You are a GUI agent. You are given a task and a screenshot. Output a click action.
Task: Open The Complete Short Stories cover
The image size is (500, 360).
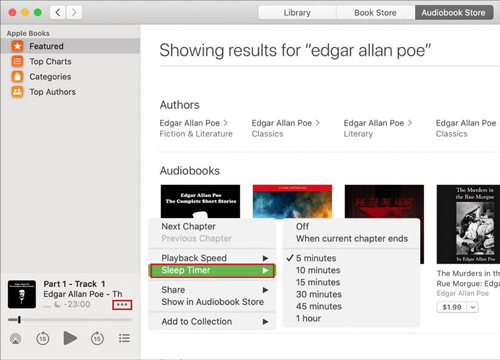pyautogui.click(x=200, y=202)
